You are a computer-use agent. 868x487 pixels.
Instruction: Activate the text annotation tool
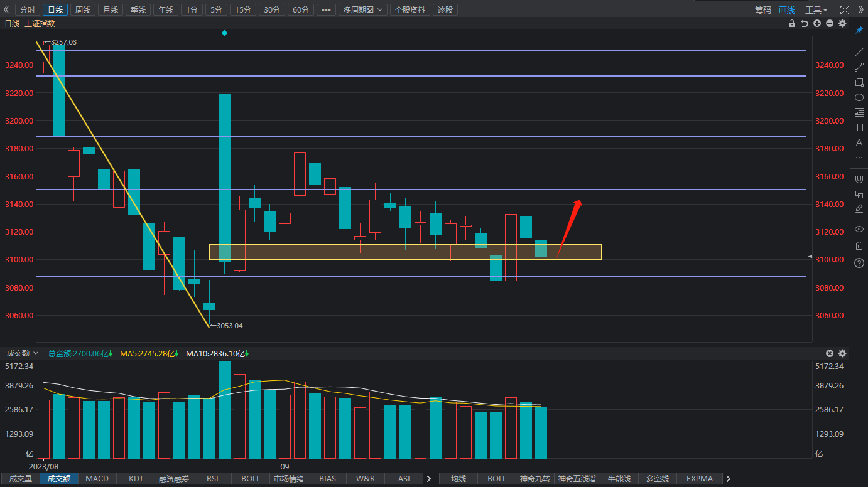[859, 142]
